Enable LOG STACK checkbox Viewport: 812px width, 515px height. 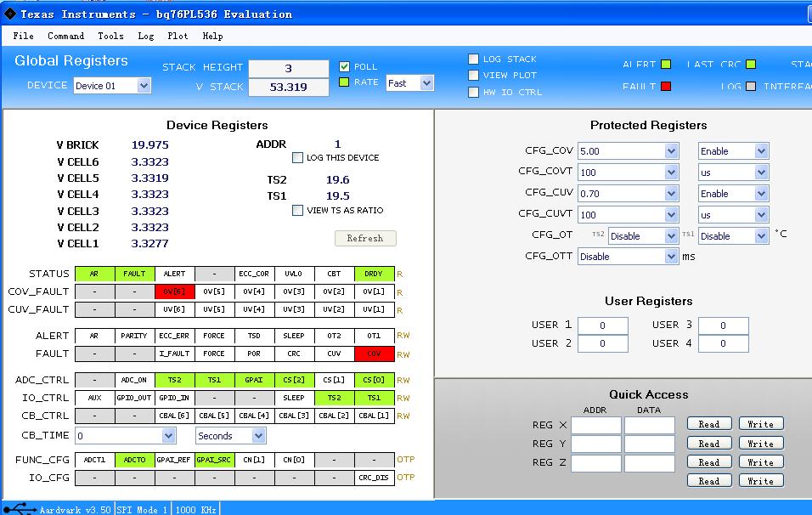tap(473, 59)
